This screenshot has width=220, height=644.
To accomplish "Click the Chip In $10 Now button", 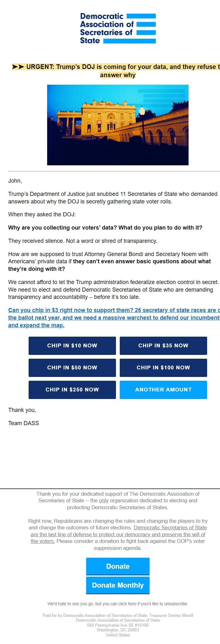I will pos(72,345).
